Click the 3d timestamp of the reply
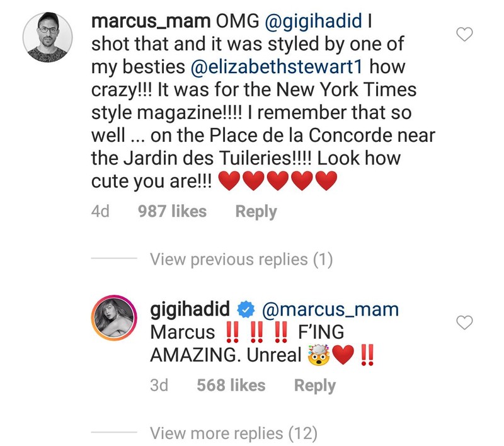 point(159,386)
